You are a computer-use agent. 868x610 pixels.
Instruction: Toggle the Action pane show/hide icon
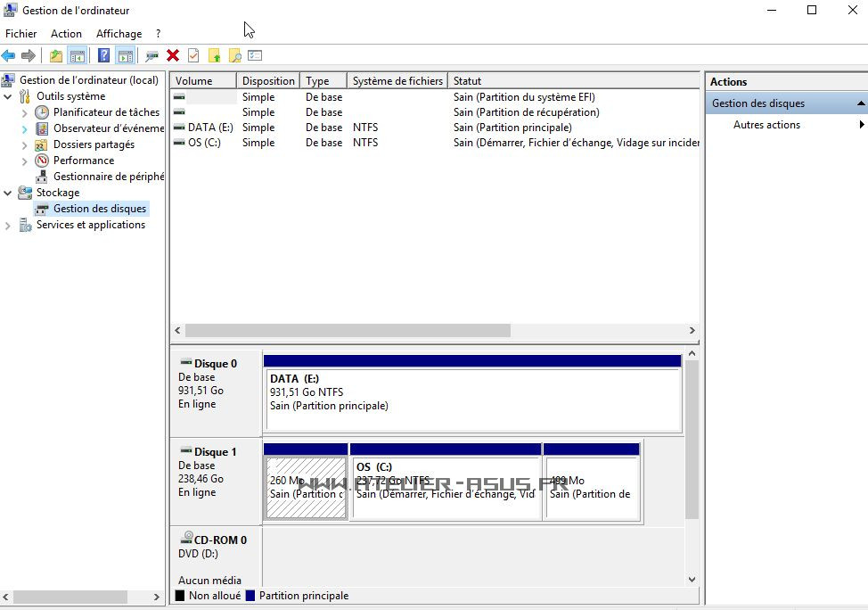(x=125, y=56)
